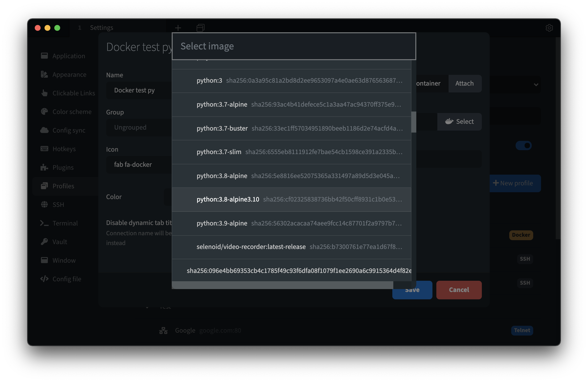
Task: Click the Color scheme palette icon
Action: pos(44,112)
